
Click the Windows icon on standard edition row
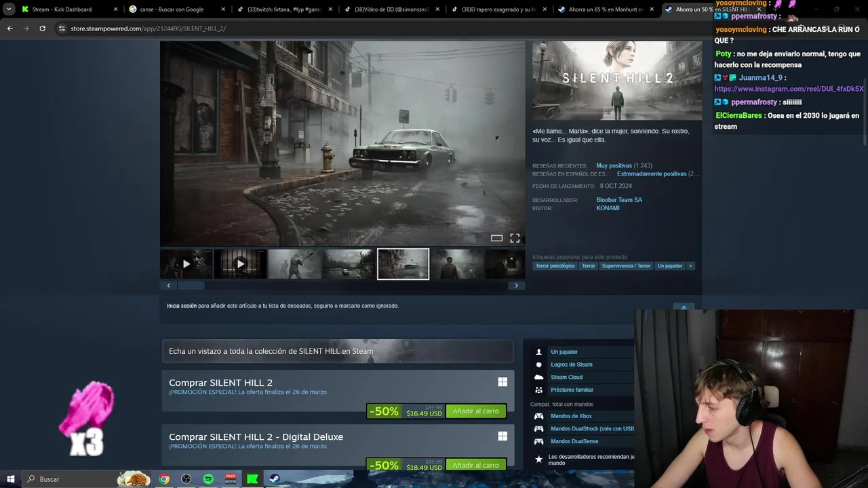tap(502, 382)
